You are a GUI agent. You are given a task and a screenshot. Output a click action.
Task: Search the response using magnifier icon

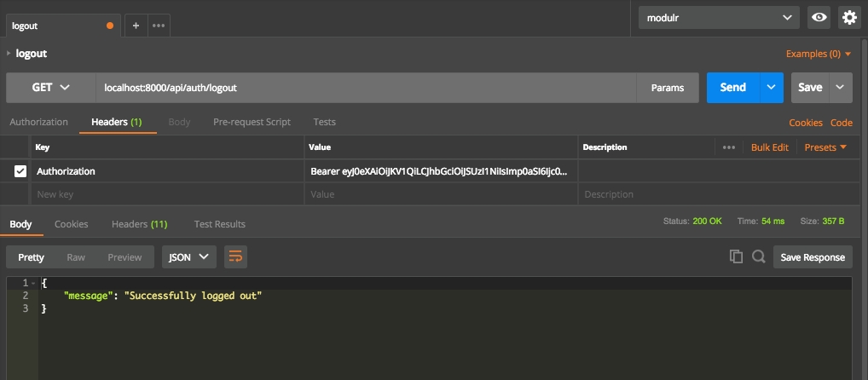click(x=758, y=256)
